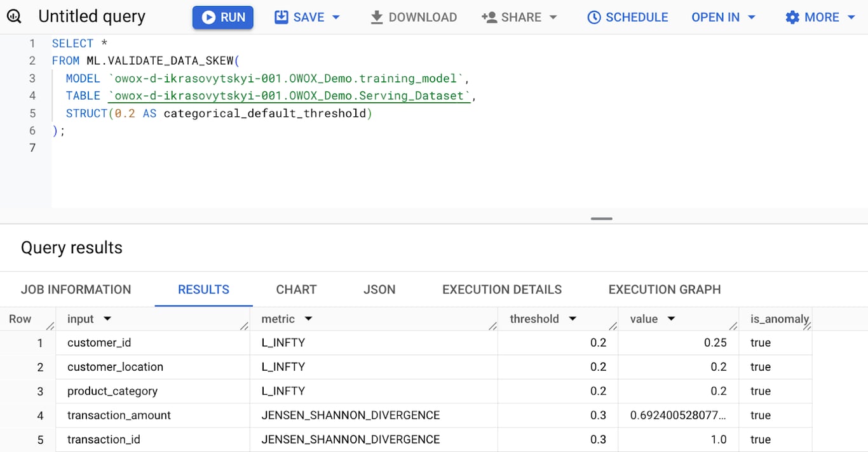The width and height of the screenshot is (868, 452).
Task: Click the pane divider drag handle
Action: pyautogui.click(x=601, y=218)
